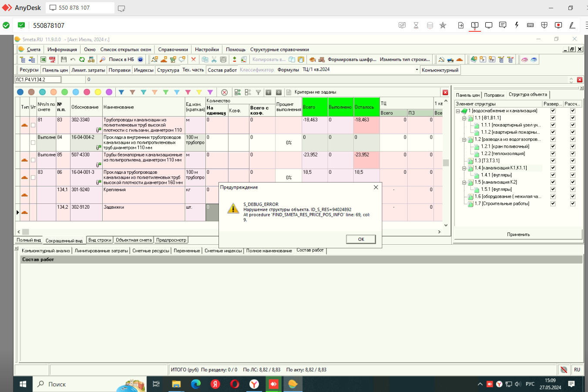
Task: Open the Настройки menu
Action: tap(207, 49)
